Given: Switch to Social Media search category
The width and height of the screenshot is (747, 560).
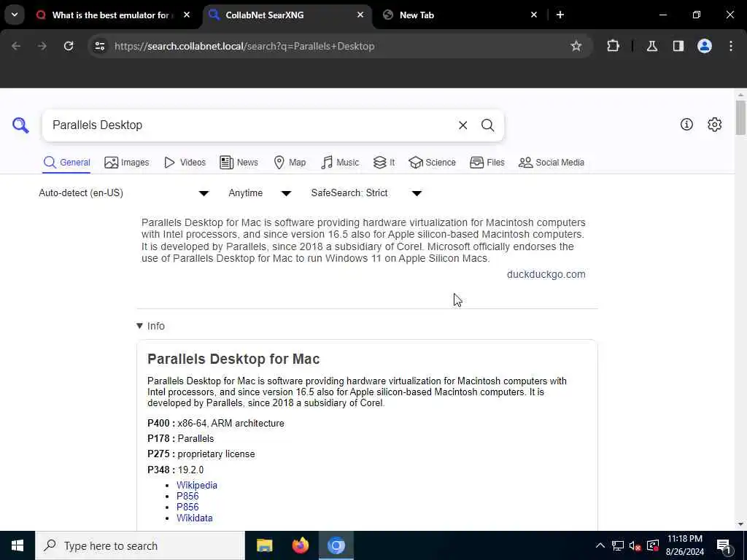Looking at the screenshot, I should coord(551,163).
